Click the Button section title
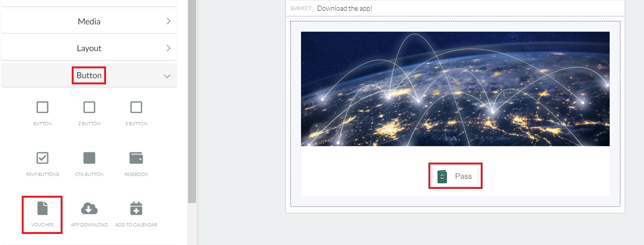Screen dimensions: 644x245 (89, 75)
